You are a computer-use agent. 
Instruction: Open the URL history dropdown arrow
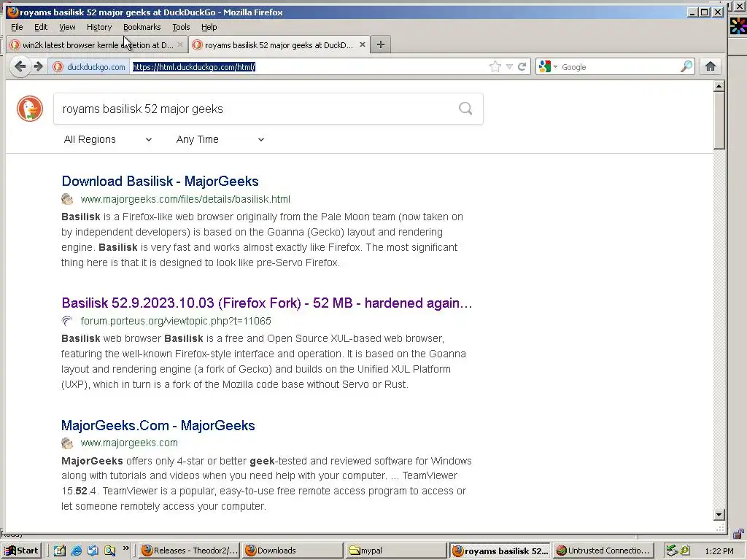[509, 67]
